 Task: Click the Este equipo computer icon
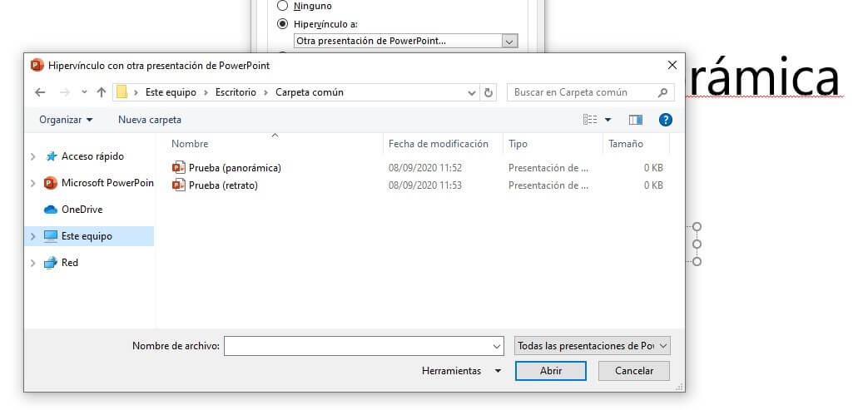pyautogui.click(x=51, y=236)
